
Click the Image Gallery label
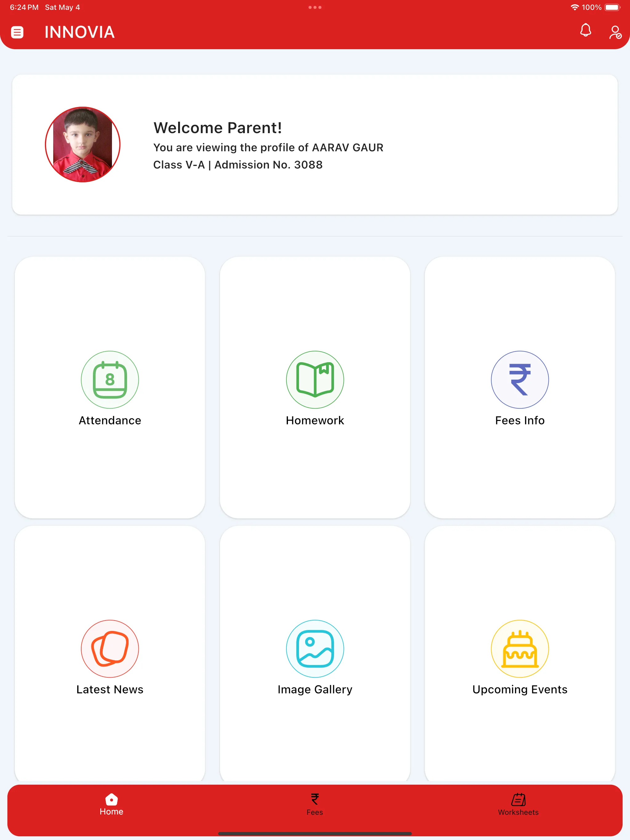(x=315, y=690)
